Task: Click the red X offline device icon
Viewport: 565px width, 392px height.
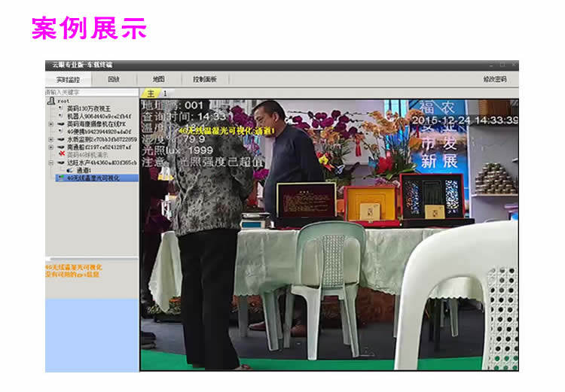Action: [x=62, y=154]
